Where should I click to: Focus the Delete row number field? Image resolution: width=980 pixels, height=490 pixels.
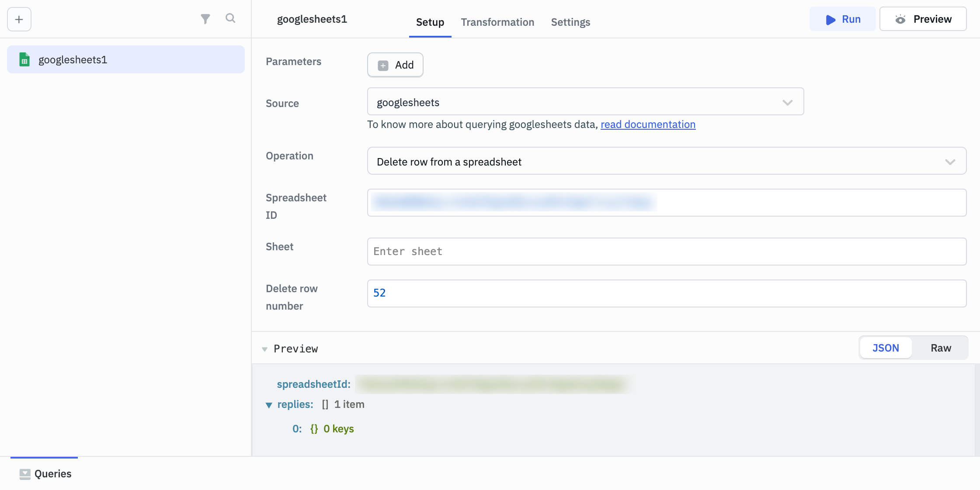(x=666, y=293)
